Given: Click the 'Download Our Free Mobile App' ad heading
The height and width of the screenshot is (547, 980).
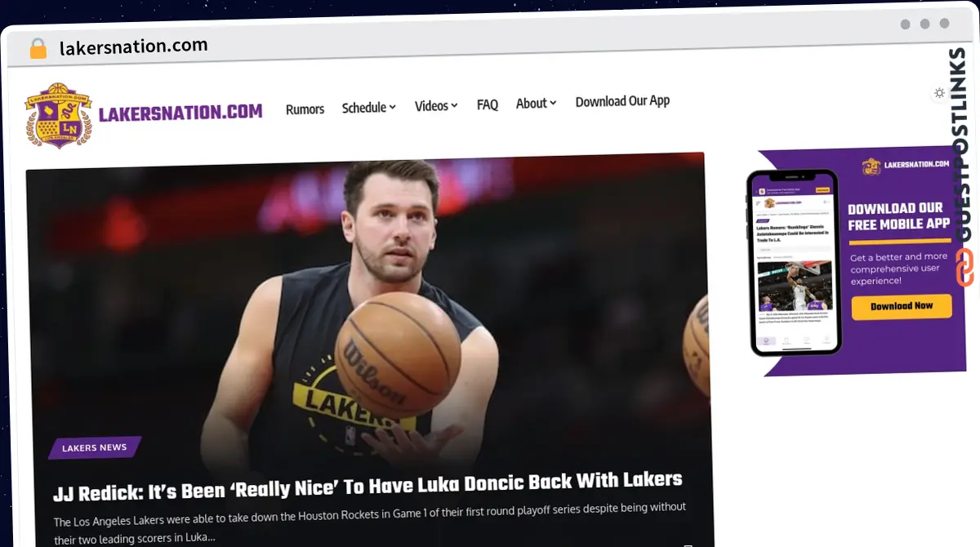Looking at the screenshot, I should click(898, 216).
